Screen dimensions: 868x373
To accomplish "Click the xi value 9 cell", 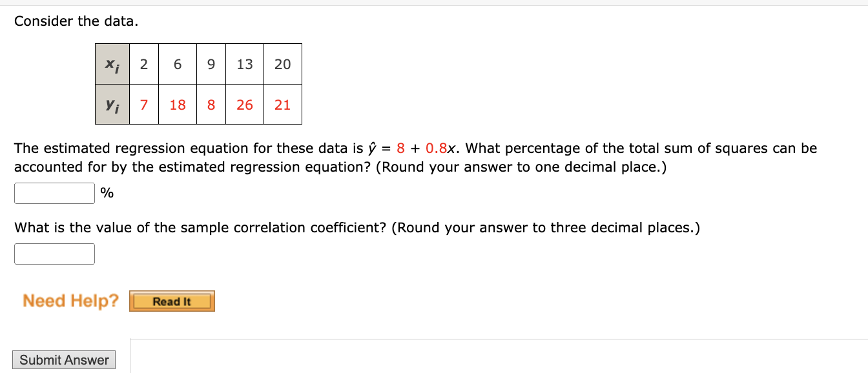I will click(x=210, y=64).
